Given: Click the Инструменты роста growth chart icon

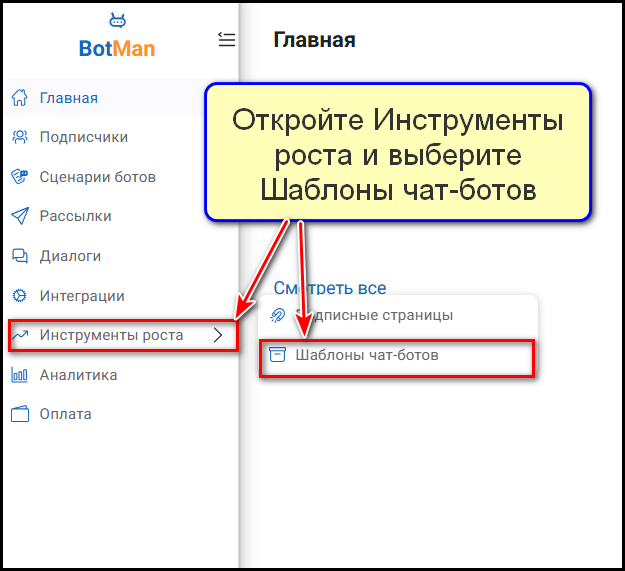Looking at the screenshot, I should (20, 336).
